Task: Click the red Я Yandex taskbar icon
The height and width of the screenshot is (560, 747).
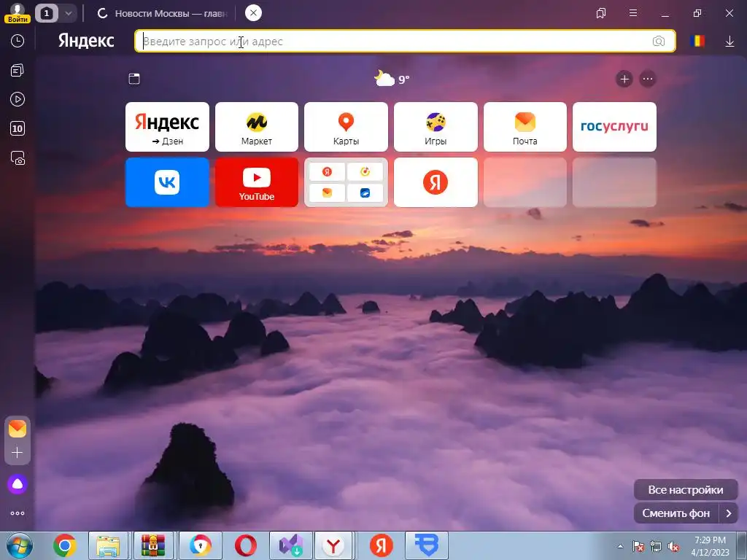Action: click(x=381, y=545)
